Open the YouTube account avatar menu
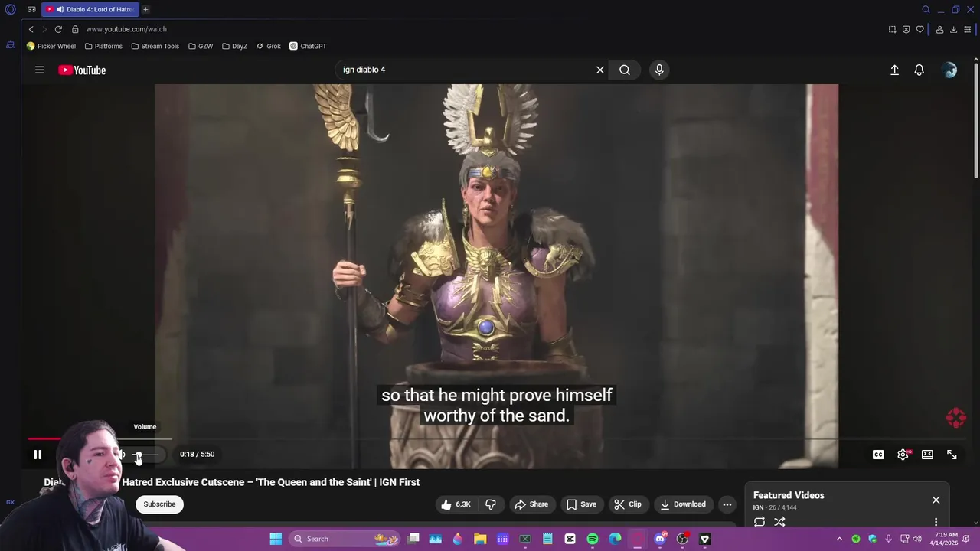Screen dimensions: 980x551 950,70
